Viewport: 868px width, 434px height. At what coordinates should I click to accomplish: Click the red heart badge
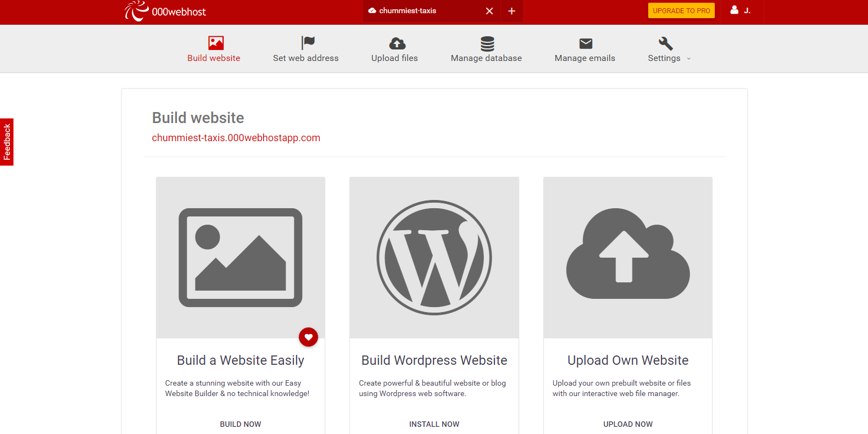point(308,337)
